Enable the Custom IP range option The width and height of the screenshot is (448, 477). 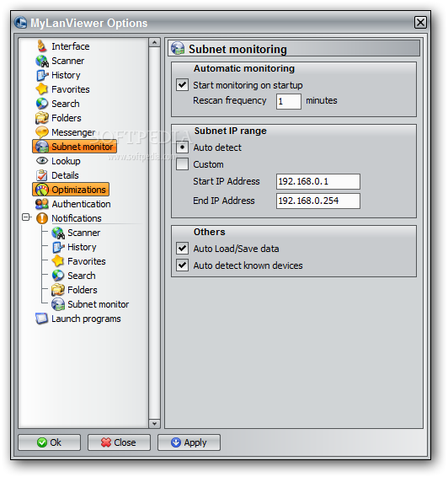[183, 164]
